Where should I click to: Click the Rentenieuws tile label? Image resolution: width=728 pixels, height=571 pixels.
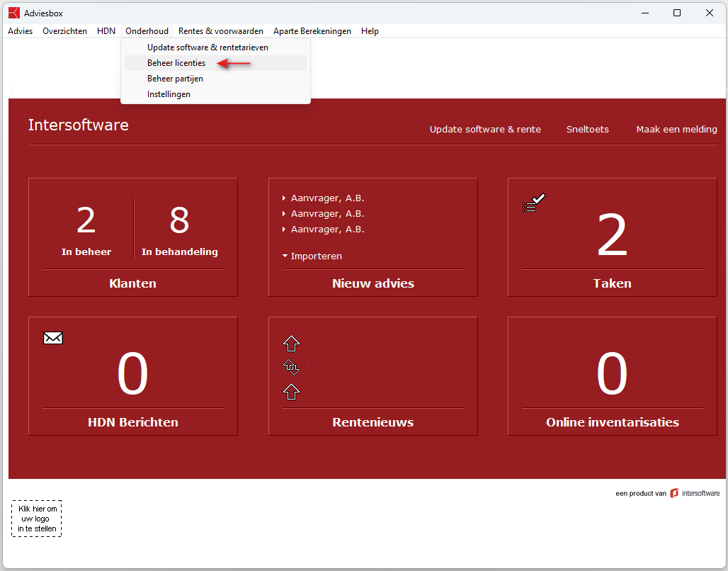[x=372, y=422]
